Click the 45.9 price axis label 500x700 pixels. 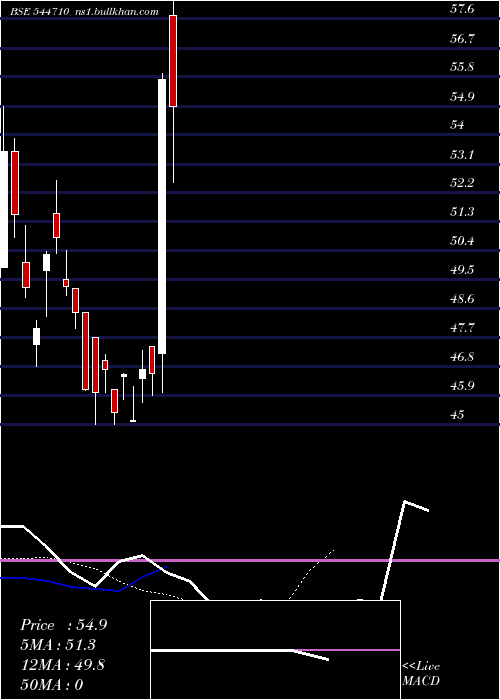(462, 385)
